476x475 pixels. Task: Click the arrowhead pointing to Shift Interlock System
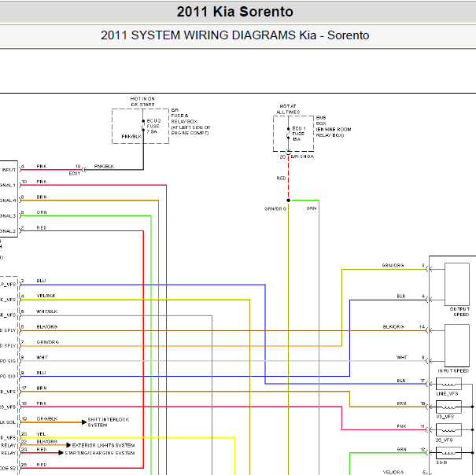[x=84, y=422]
